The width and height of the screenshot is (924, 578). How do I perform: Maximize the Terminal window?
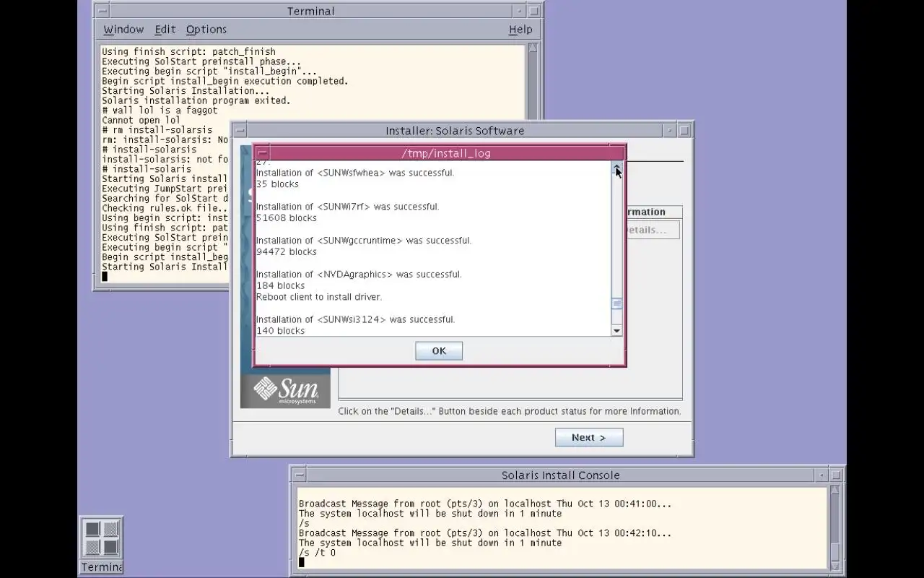(x=533, y=11)
